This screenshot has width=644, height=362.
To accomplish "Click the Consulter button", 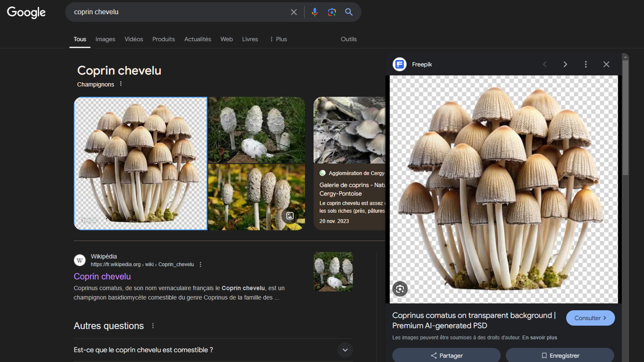I will [x=590, y=318].
